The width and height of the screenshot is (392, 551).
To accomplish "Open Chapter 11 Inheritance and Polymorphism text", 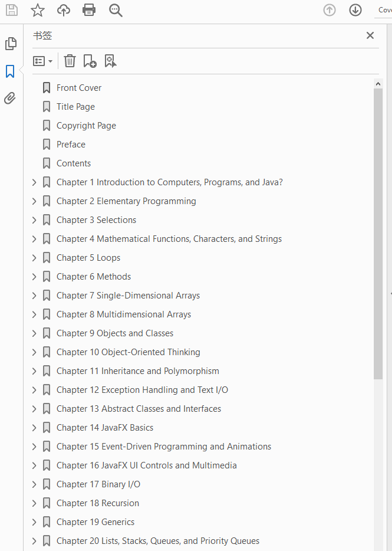I will pyautogui.click(x=138, y=371).
